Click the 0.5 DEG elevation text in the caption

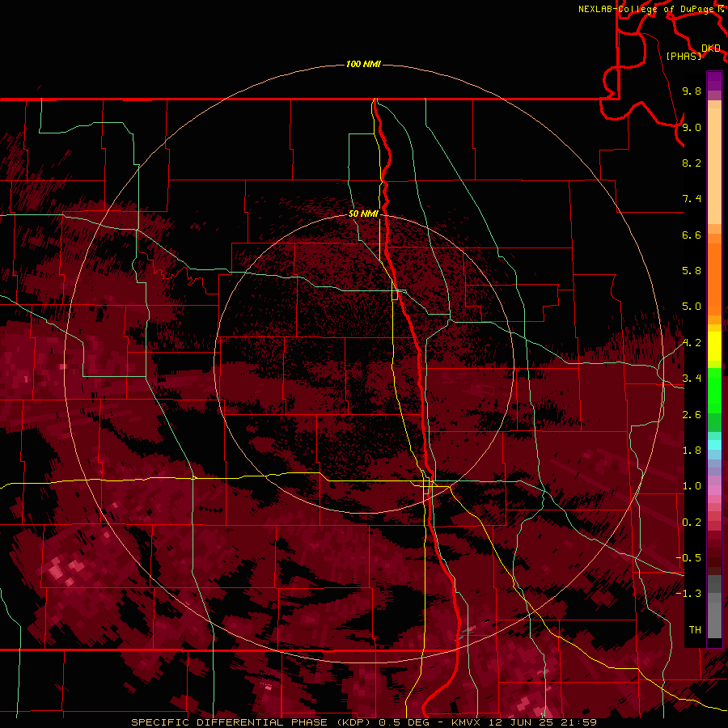[404, 722]
